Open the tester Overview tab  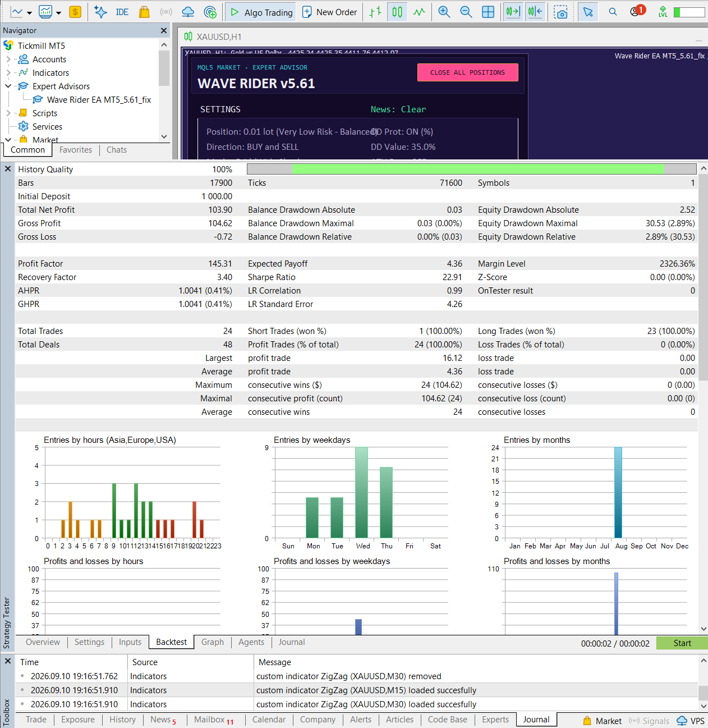coord(43,642)
